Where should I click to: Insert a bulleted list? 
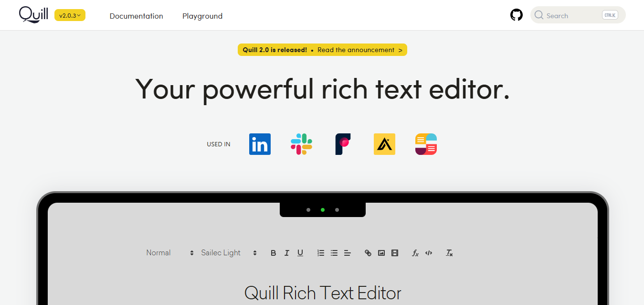click(334, 253)
